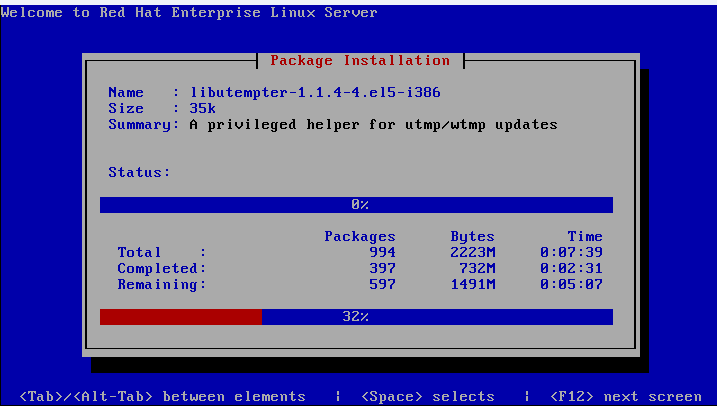Click the Time column header
The height and width of the screenshot is (406, 717).
pos(585,237)
